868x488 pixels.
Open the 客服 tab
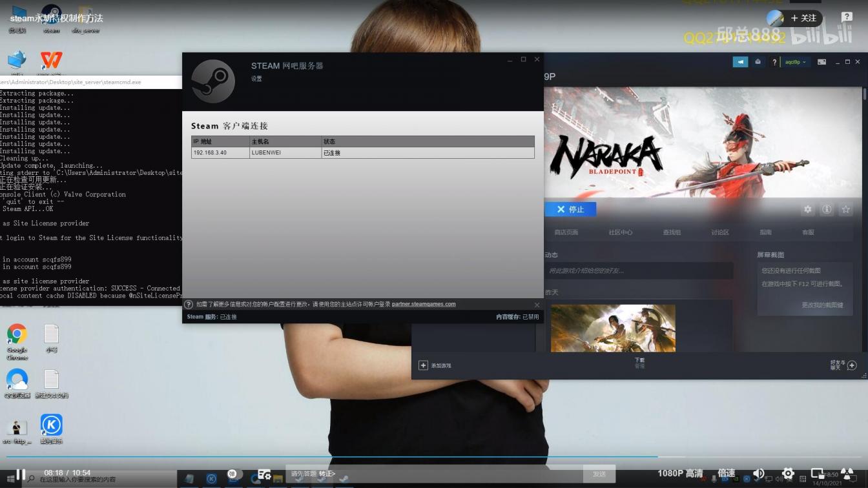[808, 232]
